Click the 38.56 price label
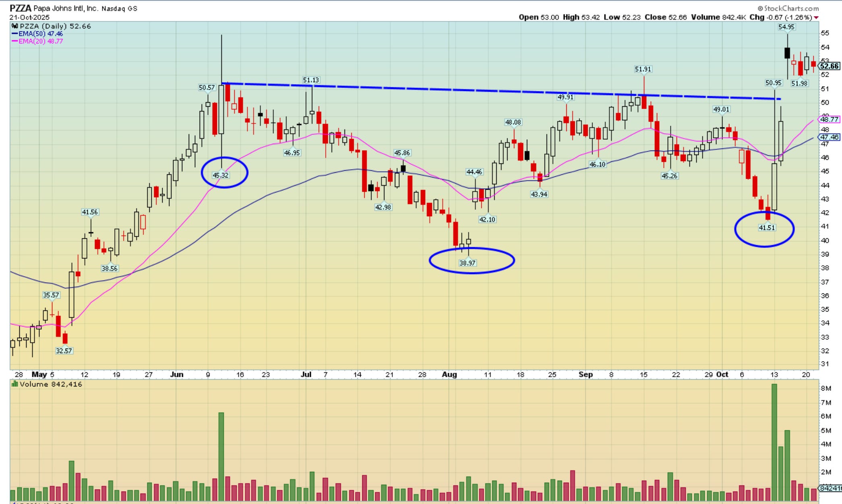The width and height of the screenshot is (842, 504). [109, 268]
